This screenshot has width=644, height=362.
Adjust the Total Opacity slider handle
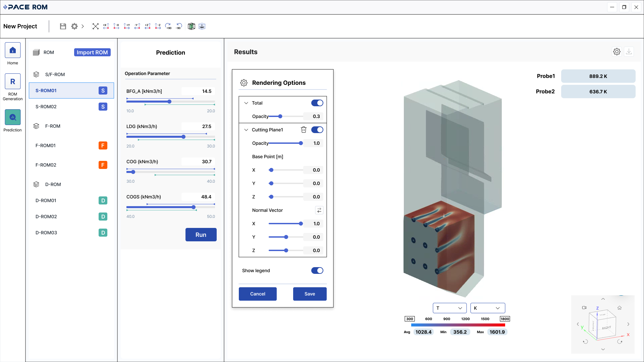point(280,116)
